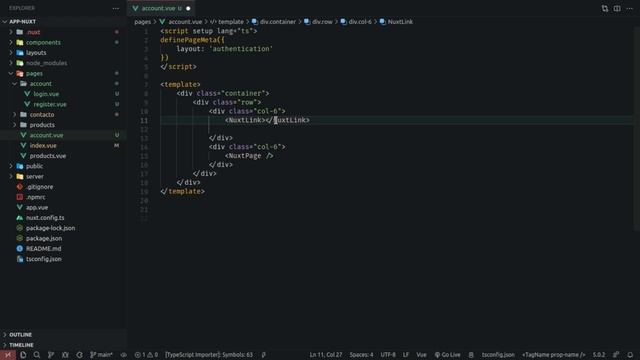Change indentation via Spaces: 4

click(361, 355)
